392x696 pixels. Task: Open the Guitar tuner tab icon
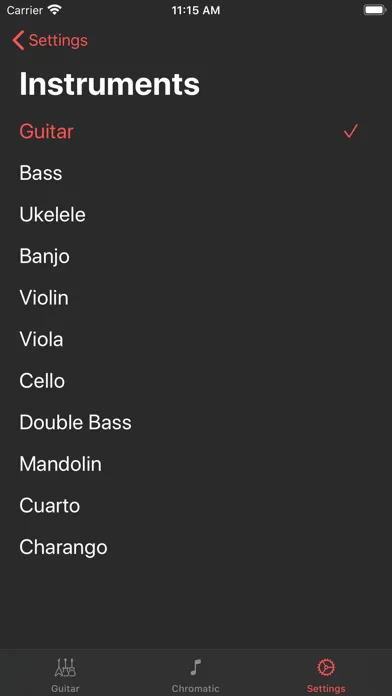(x=65, y=667)
